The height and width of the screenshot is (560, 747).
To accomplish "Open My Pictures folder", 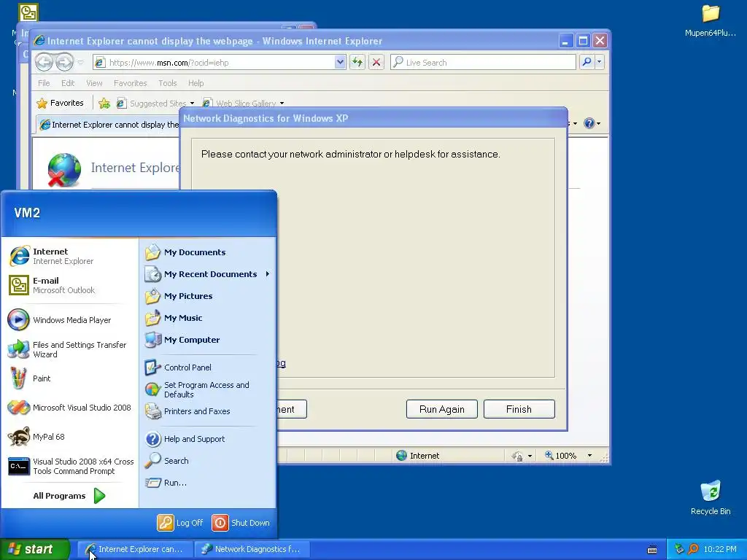I will click(208, 296).
